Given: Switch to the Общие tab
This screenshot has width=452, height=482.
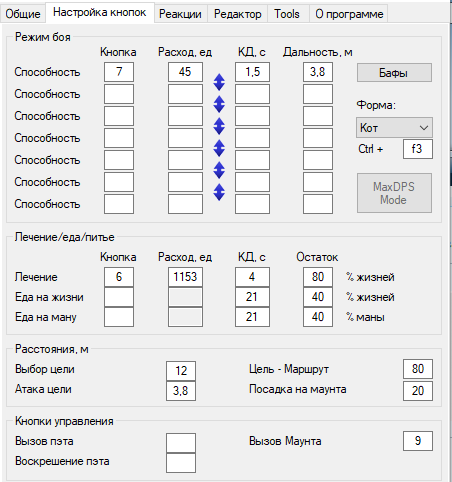Looking at the screenshot, I should tap(23, 14).
